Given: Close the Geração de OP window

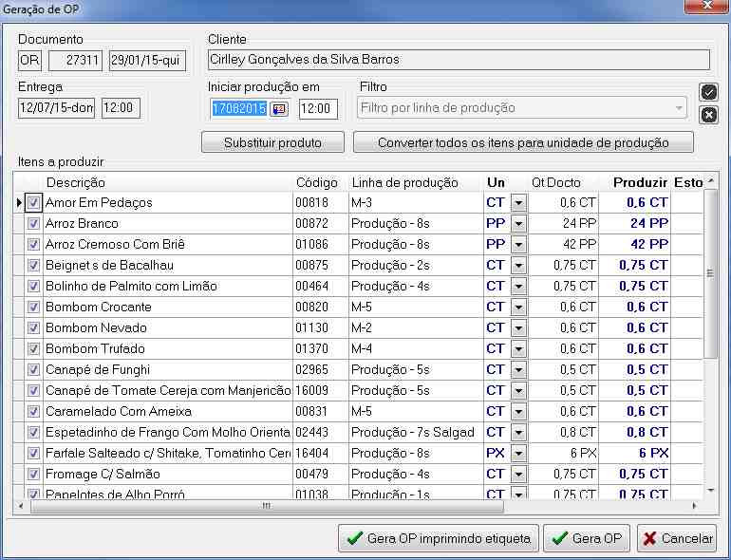Looking at the screenshot, I should coord(703,9).
